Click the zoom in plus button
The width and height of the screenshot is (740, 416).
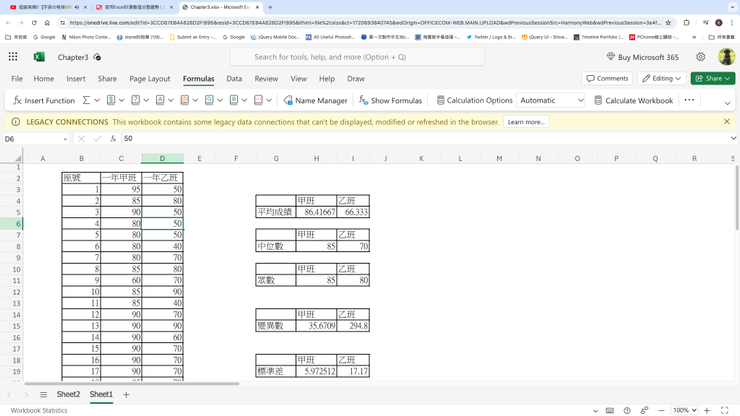click(707, 410)
